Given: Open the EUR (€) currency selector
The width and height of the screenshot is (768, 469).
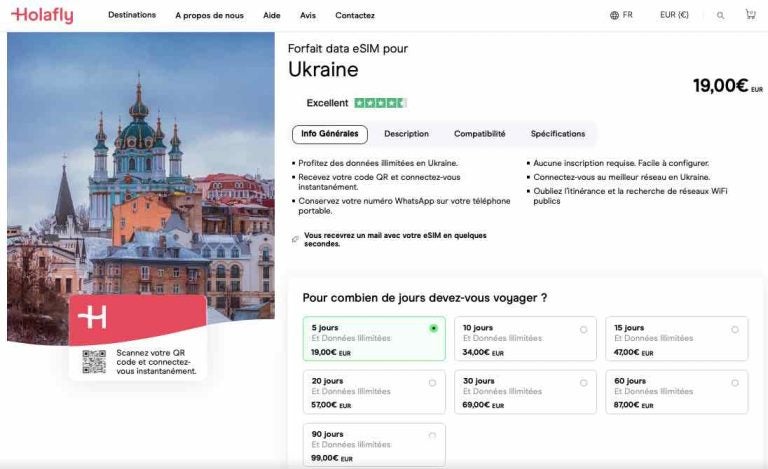Looking at the screenshot, I should point(674,15).
